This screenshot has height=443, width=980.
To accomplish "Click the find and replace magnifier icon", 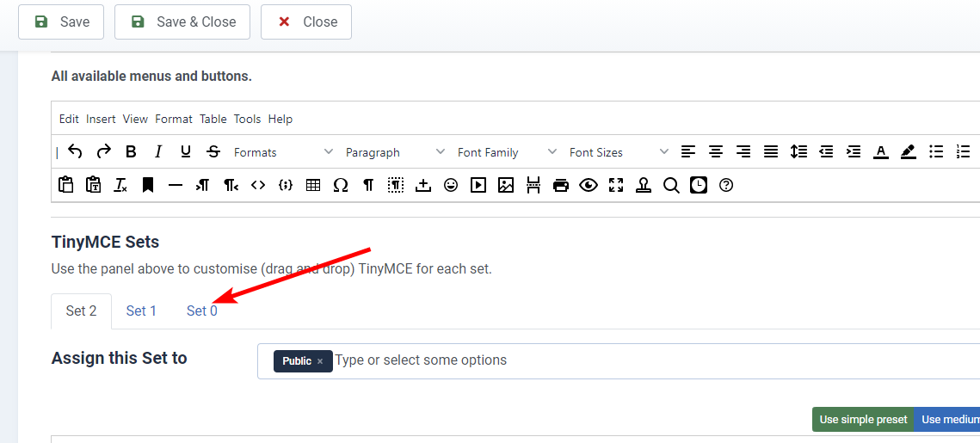I will (x=671, y=185).
